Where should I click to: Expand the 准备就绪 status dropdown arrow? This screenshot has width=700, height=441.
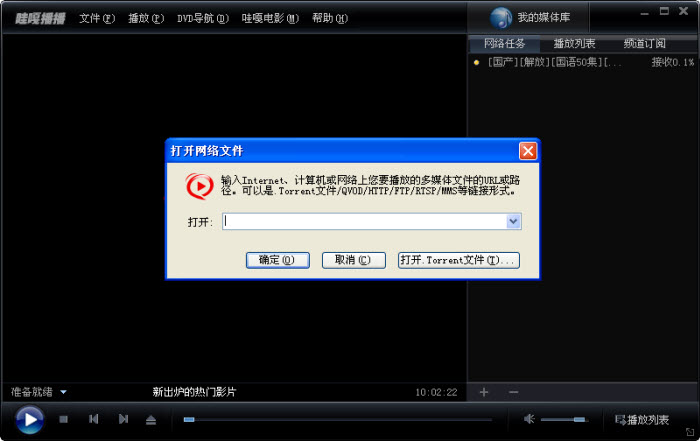[x=63, y=392]
